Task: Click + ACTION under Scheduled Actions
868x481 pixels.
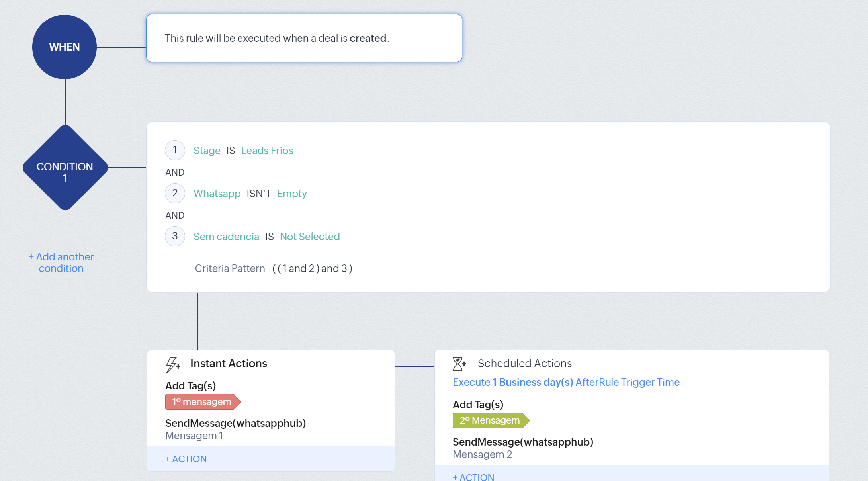Action: (473, 477)
